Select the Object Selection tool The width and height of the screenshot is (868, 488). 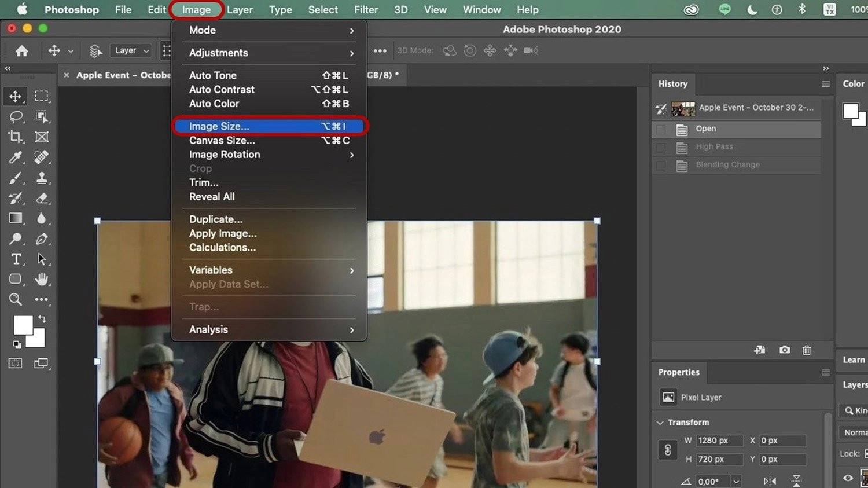(42, 116)
